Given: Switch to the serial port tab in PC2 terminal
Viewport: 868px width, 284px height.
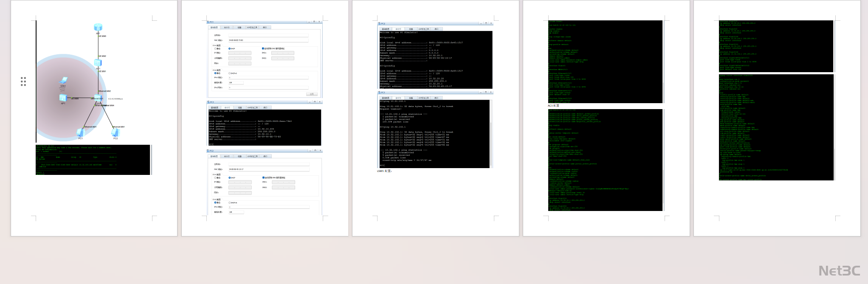Looking at the screenshot, I should (x=436, y=29).
